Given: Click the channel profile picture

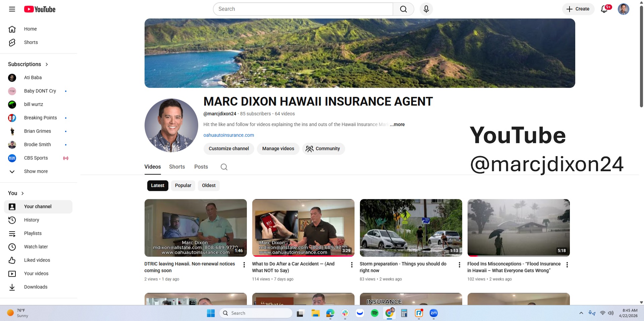Looking at the screenshot, I should coord(171,125).
